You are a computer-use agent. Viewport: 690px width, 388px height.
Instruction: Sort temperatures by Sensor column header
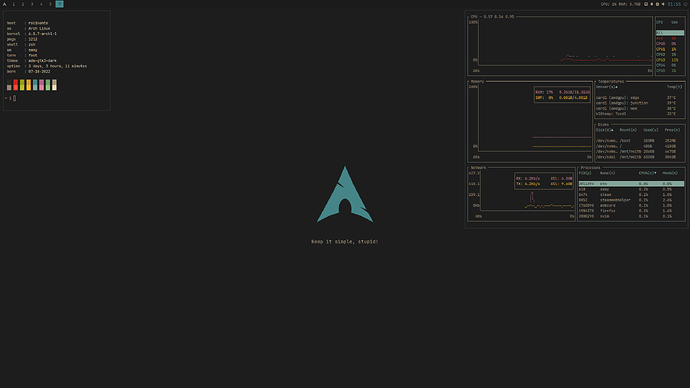[606, 87]
